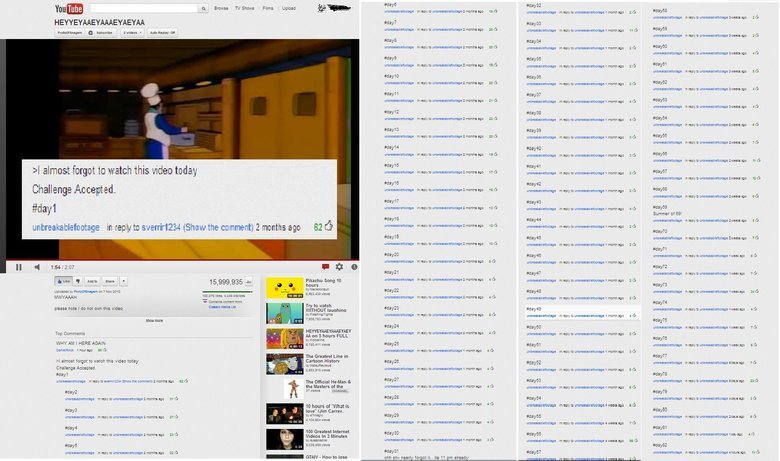This screenshot has height=461, width=780.
Task: Click the 15,999,935 view count
Action: pos(226,282)
